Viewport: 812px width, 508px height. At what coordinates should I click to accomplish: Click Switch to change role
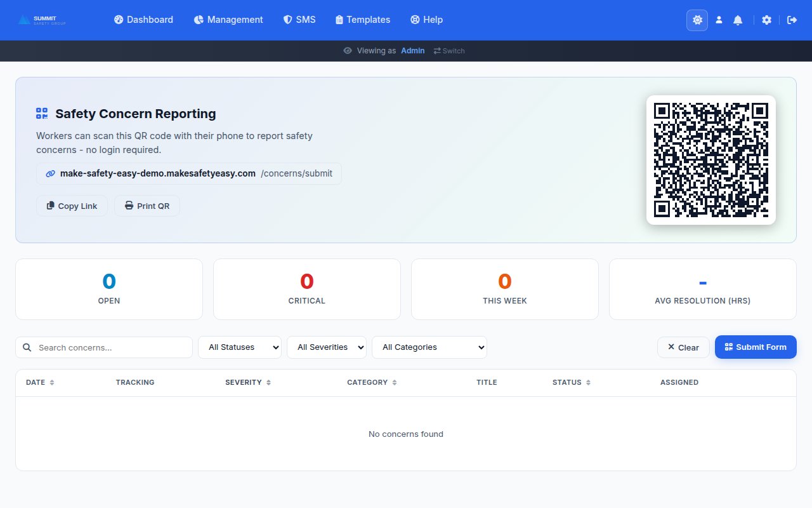(449, 51)
